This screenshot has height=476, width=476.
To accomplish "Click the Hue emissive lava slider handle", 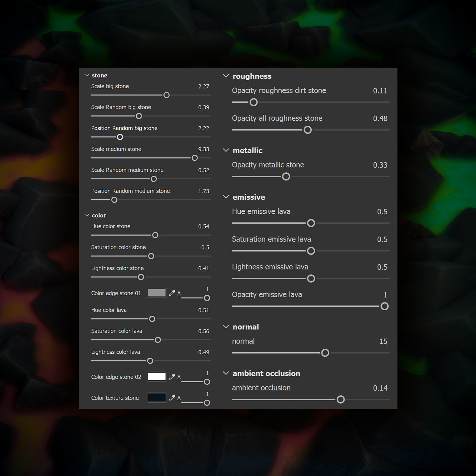I will (311, 223).
